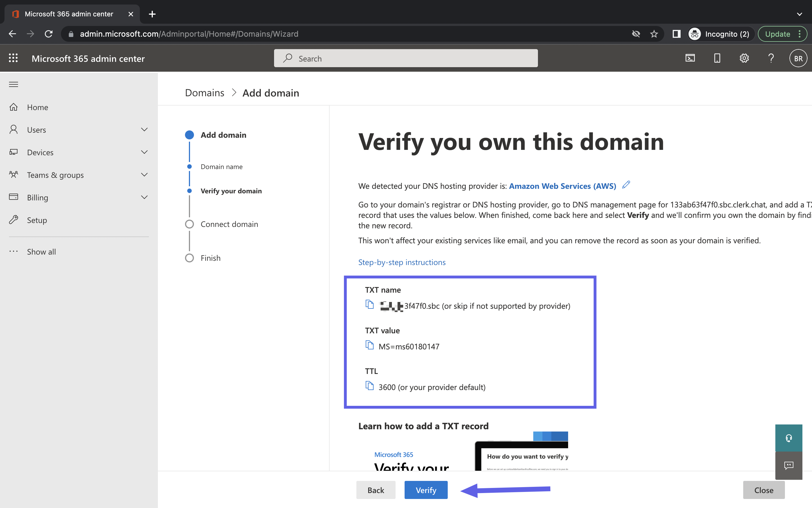The height and width of the screenshot is (508, 812).
Task: Go to the Domain name step
Action: (221, 167)
